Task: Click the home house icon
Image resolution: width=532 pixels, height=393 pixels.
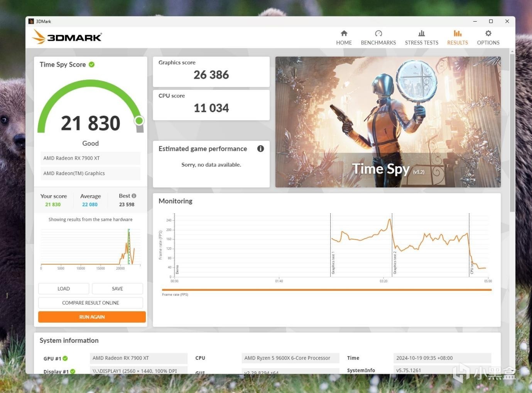Action: point(344,33)
